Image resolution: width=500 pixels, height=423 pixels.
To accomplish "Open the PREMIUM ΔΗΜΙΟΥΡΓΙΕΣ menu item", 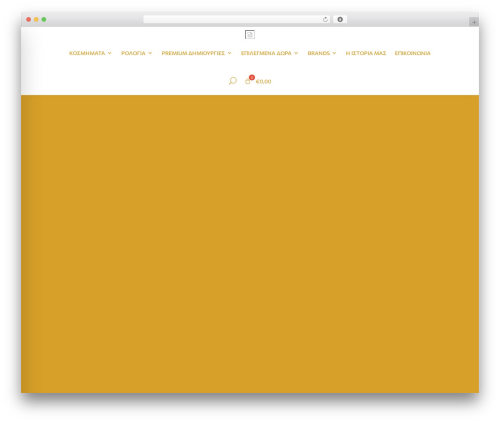I will (x=193, y=53).
